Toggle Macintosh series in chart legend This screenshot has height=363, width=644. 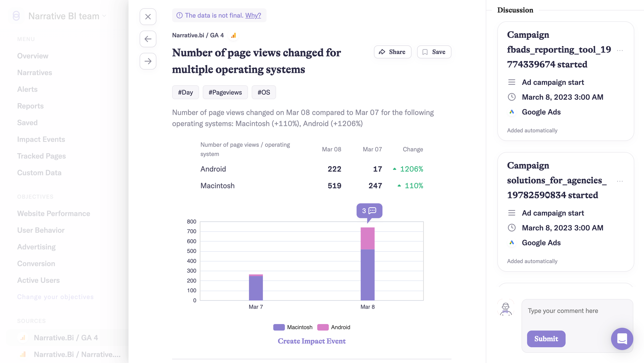coord(293,327)
